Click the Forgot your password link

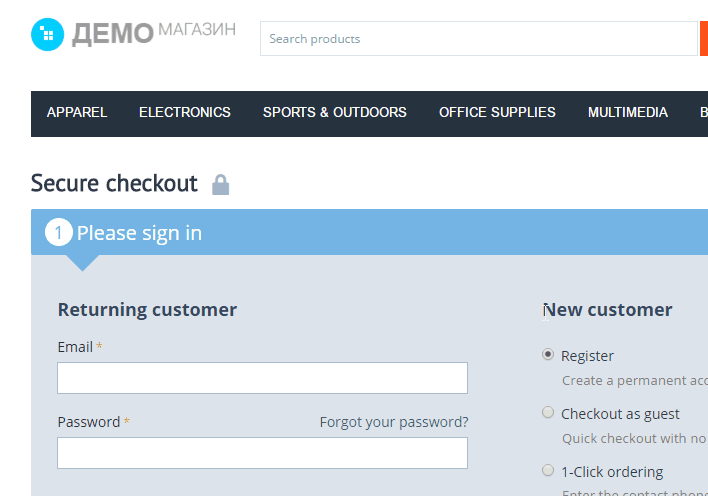point(394,422)
